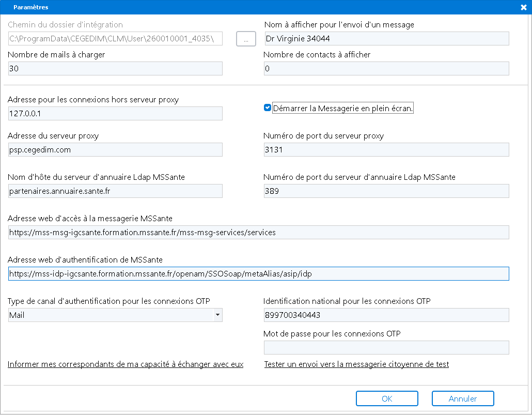
Task: Select the Ldap MSSante port number field
Action: pos(386,191)
